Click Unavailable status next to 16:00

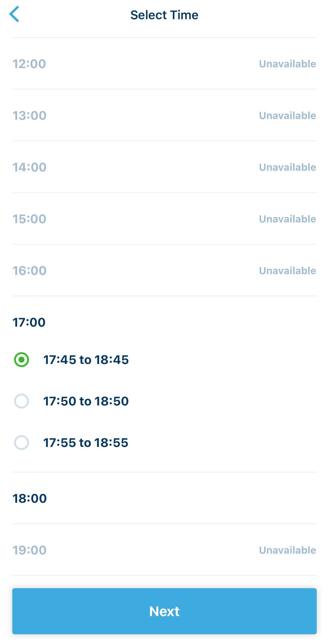click(x=287, y=271)
